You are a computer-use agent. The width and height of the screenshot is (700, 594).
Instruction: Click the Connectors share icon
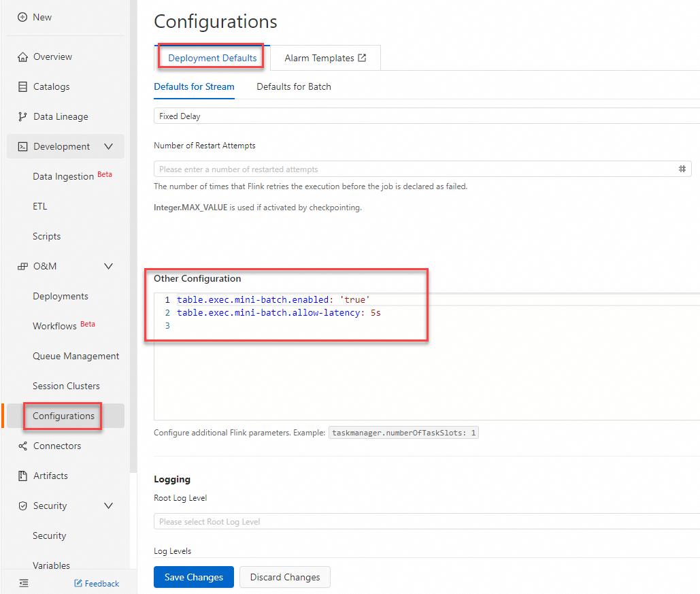(22, 446)
